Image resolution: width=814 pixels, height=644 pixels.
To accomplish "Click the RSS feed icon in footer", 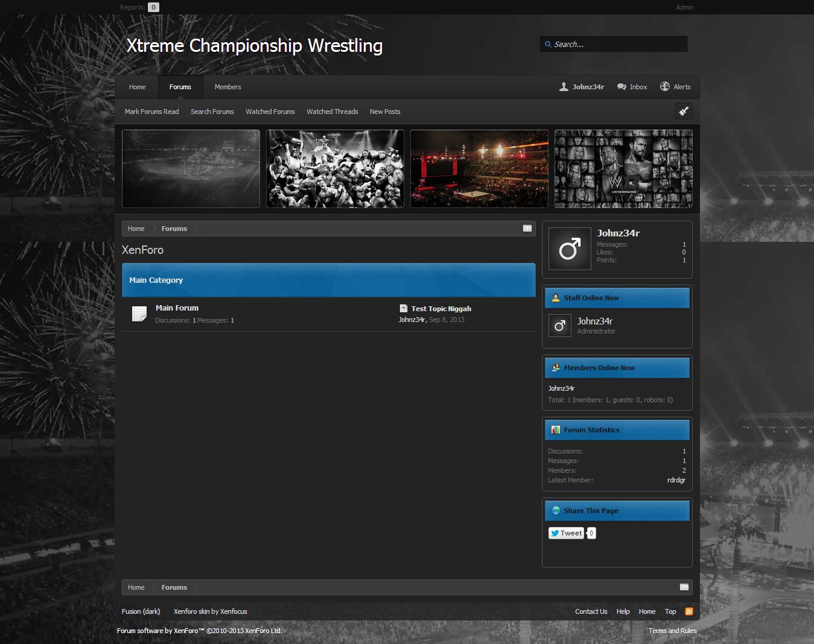I will point(688,611).
